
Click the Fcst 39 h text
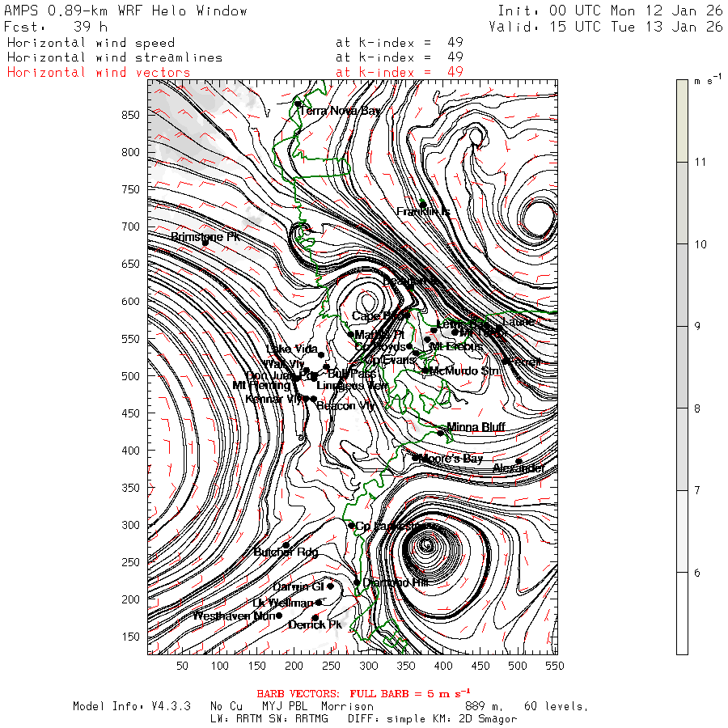pos(56,27)
